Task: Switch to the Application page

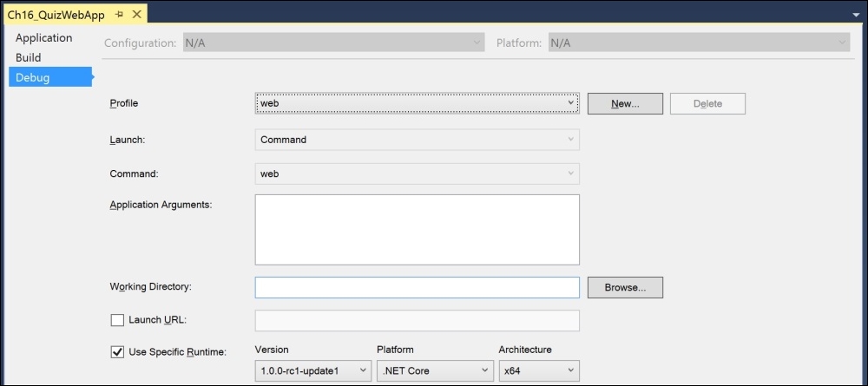Action: tap(43, 38)
